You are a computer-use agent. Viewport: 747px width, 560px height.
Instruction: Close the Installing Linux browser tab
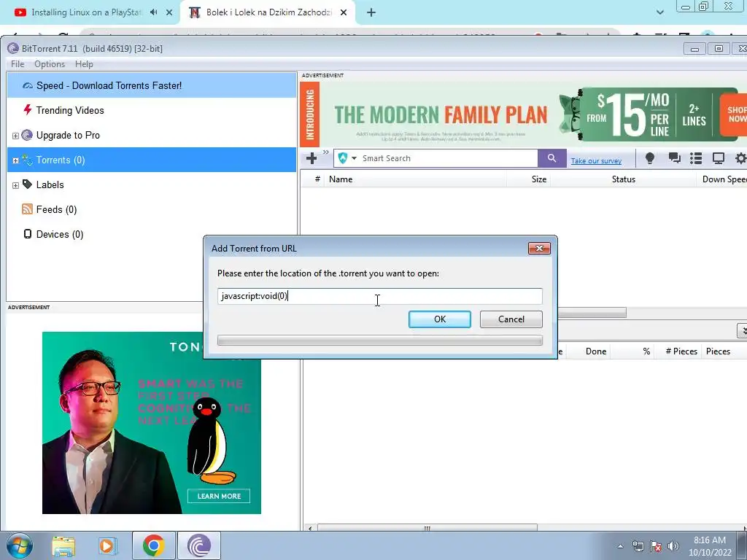point(169,13)
